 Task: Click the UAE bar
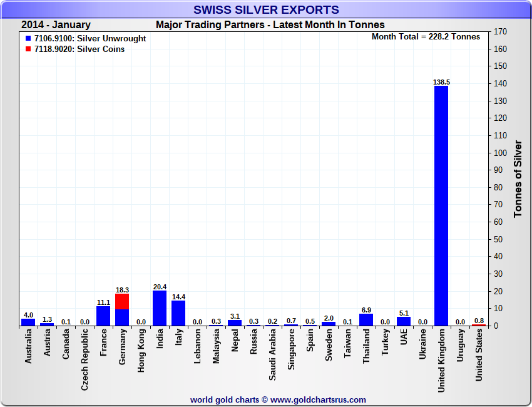tap(404, 321)
